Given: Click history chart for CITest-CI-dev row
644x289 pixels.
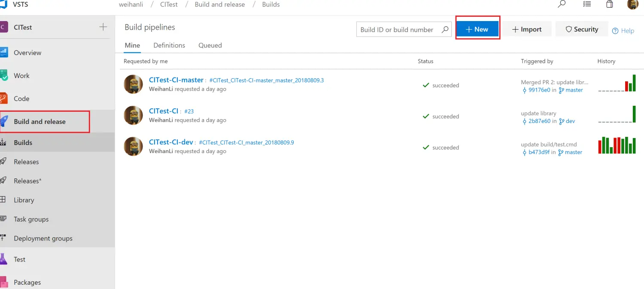Looking at the screenshot, I should [x=617, y=145].
